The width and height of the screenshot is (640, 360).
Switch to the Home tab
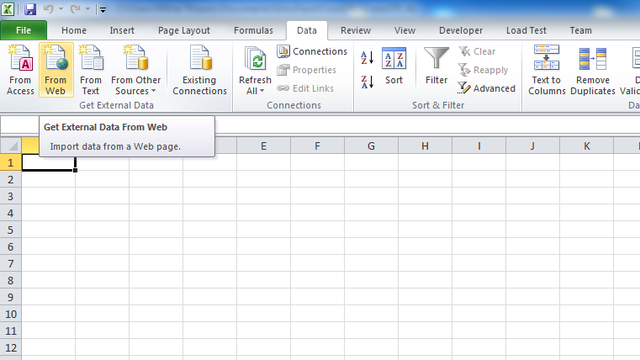(74, 31)
